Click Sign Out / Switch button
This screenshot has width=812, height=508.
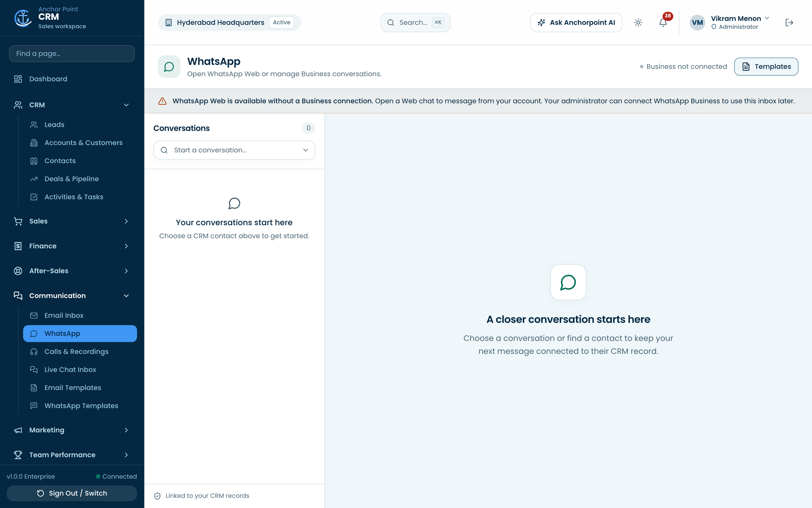(72, 493)
